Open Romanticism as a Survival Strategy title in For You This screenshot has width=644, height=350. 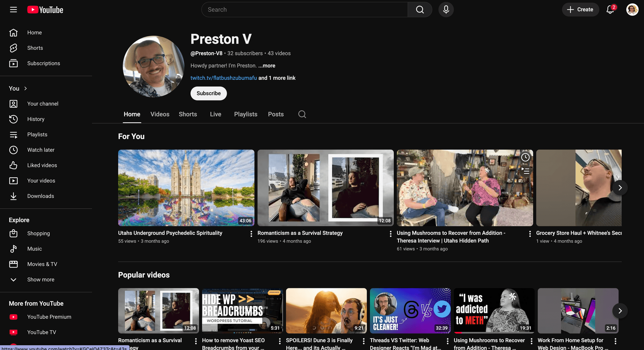click(300, 233)
